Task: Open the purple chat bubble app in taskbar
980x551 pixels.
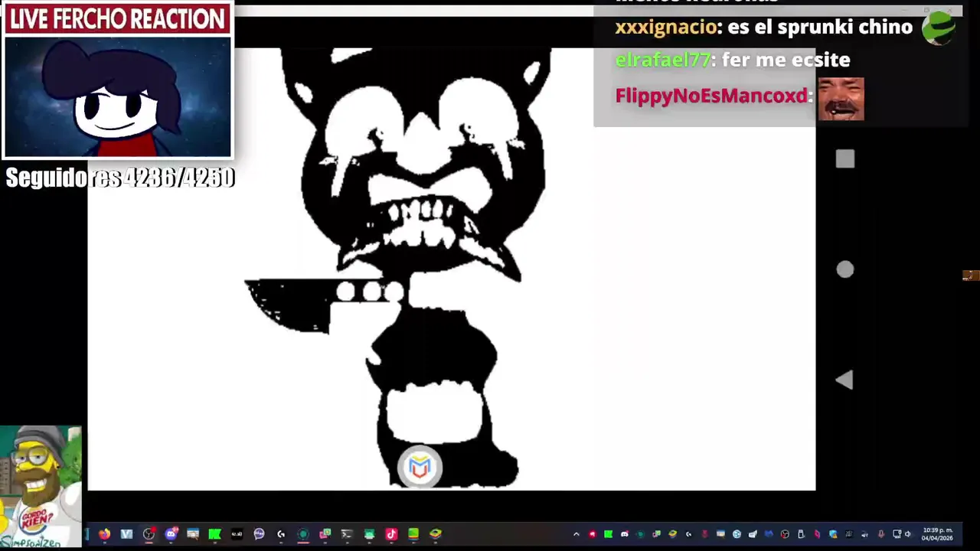Action: 259,534
